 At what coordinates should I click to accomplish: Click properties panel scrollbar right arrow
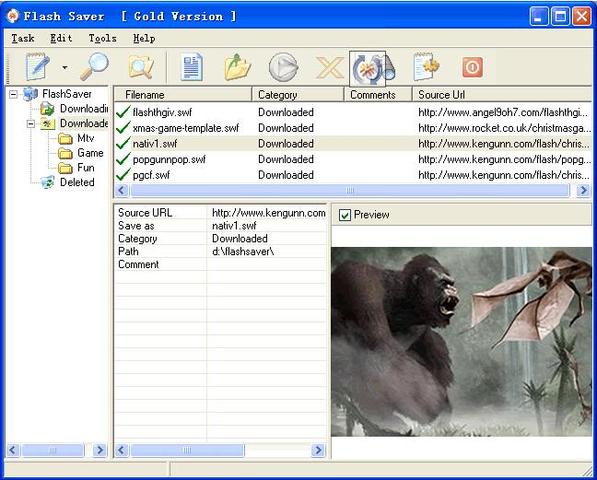[x=318, y=450]
